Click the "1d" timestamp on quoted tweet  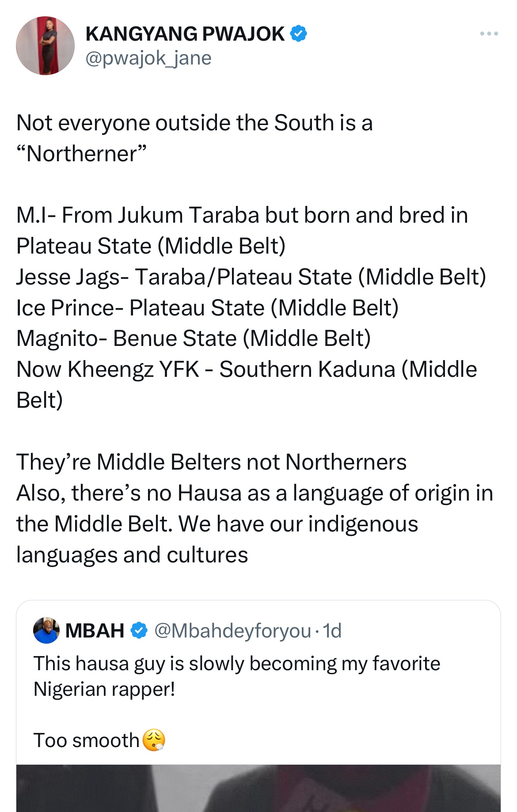(x=332, y=630)
